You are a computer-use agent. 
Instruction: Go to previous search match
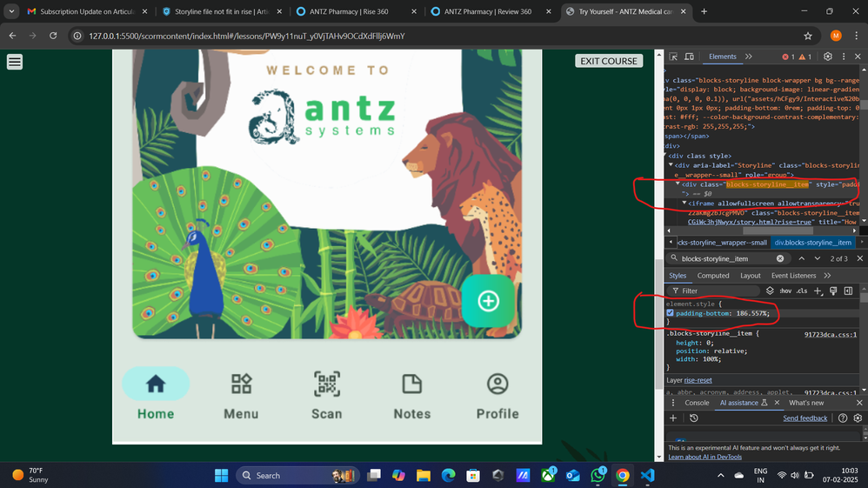click(802, 258)
